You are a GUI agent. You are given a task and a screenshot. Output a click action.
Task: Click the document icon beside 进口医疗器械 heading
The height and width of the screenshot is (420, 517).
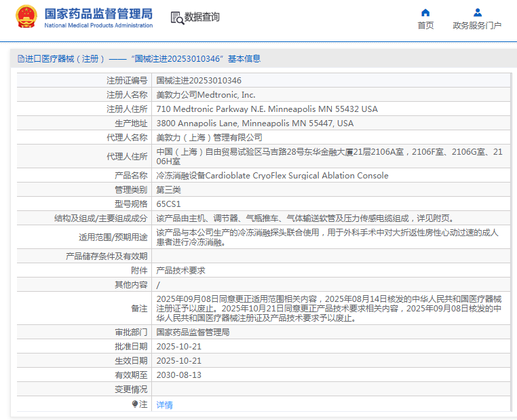[21, 59]
